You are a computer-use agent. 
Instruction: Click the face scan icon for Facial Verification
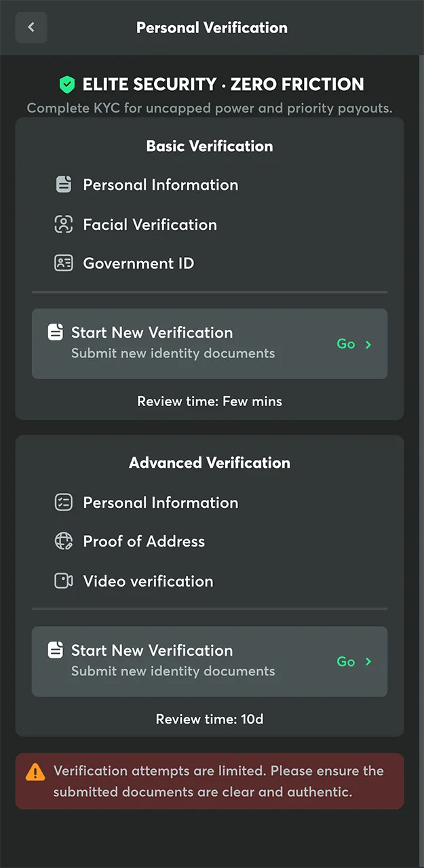point(64,224)
